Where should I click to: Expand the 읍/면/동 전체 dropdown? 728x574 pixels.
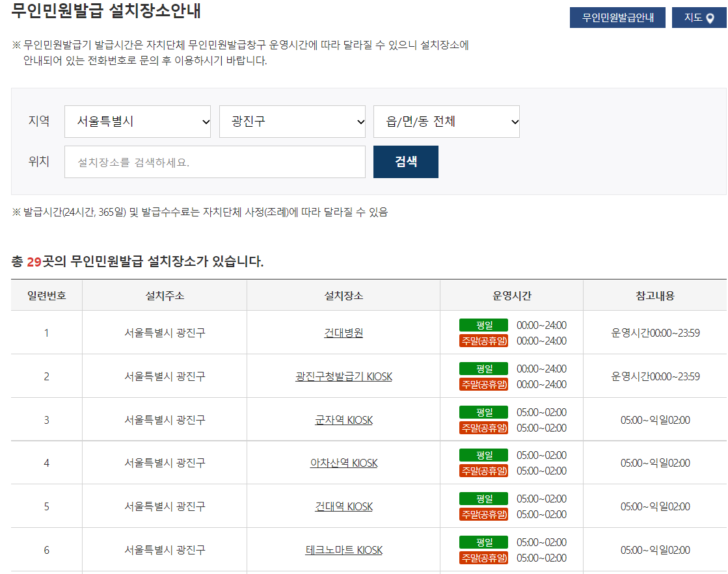tap(446, 122)
